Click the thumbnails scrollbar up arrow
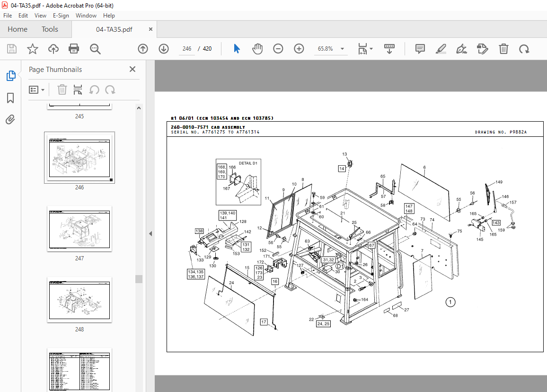This screenshot has width=547, height=392. pos(139,108)
